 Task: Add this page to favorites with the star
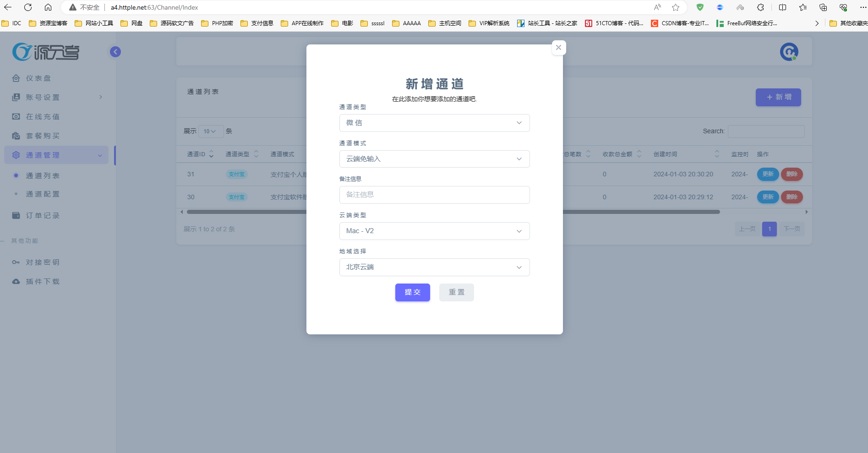click(x=676, y=7)
